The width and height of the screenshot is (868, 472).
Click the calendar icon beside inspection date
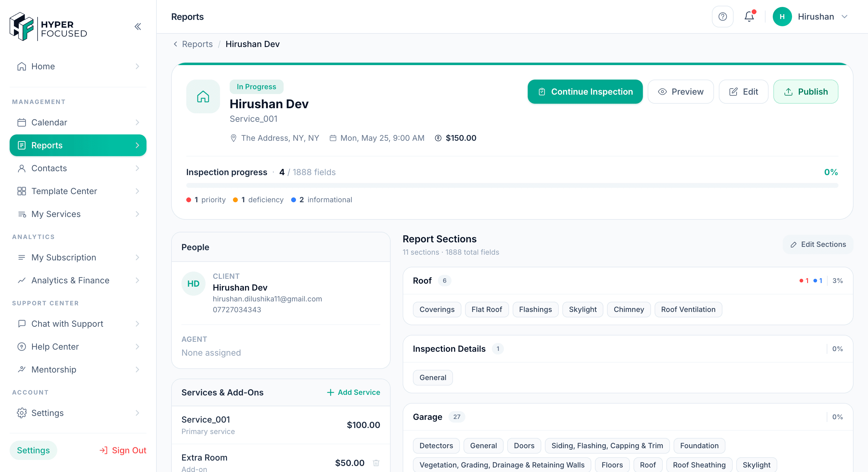click(332, 138)
